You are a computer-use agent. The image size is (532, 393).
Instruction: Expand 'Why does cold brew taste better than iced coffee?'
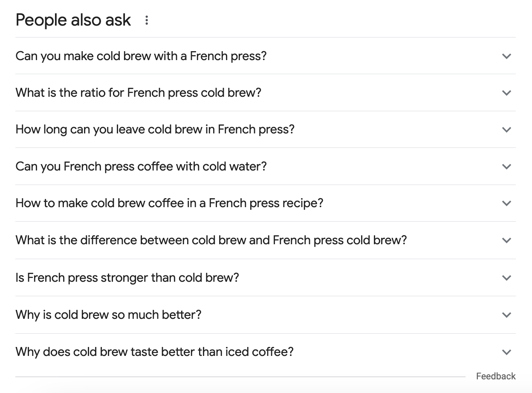(x=154, y=352)
